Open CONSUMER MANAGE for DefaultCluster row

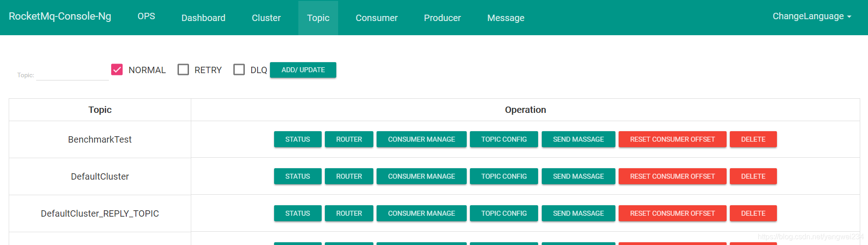pyautogui.click(x=421, y=176)
